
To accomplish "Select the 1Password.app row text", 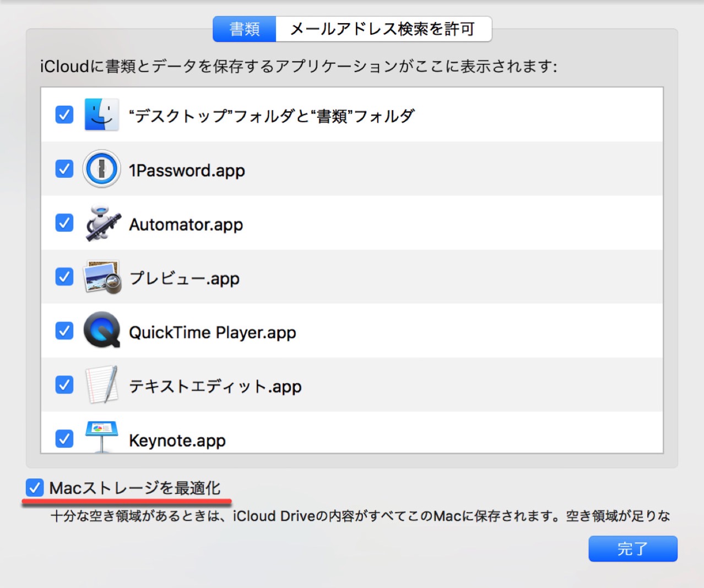I will click(187, 170).
